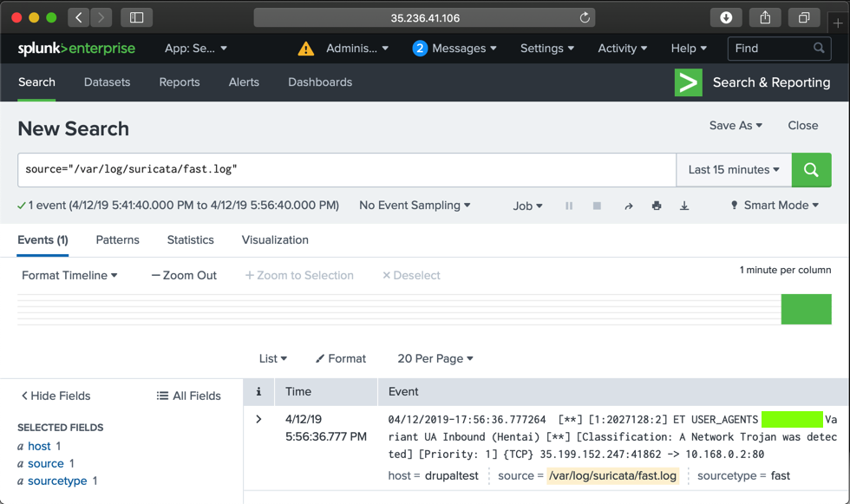
Task: Hide the fields sidebar
Action: pos(56,396)
